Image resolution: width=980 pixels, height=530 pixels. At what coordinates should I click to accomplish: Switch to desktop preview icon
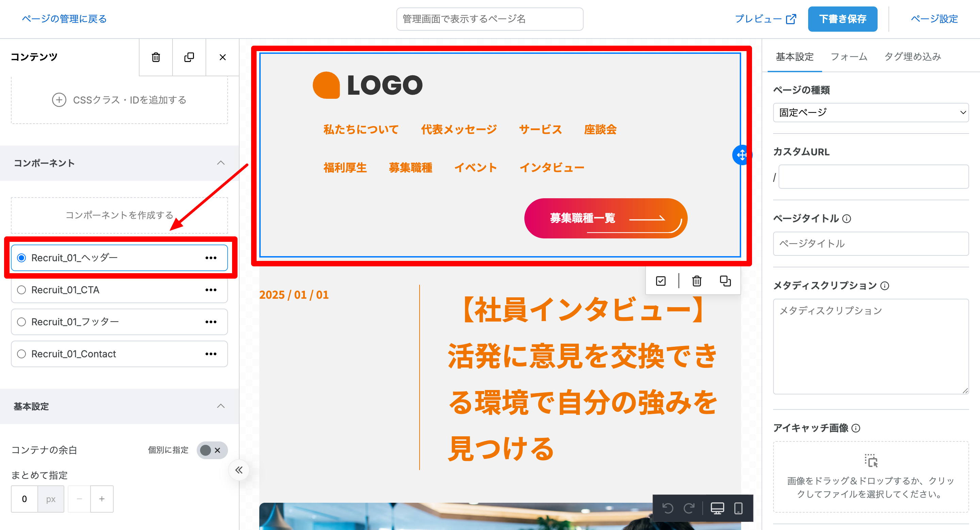click(717, 508)
